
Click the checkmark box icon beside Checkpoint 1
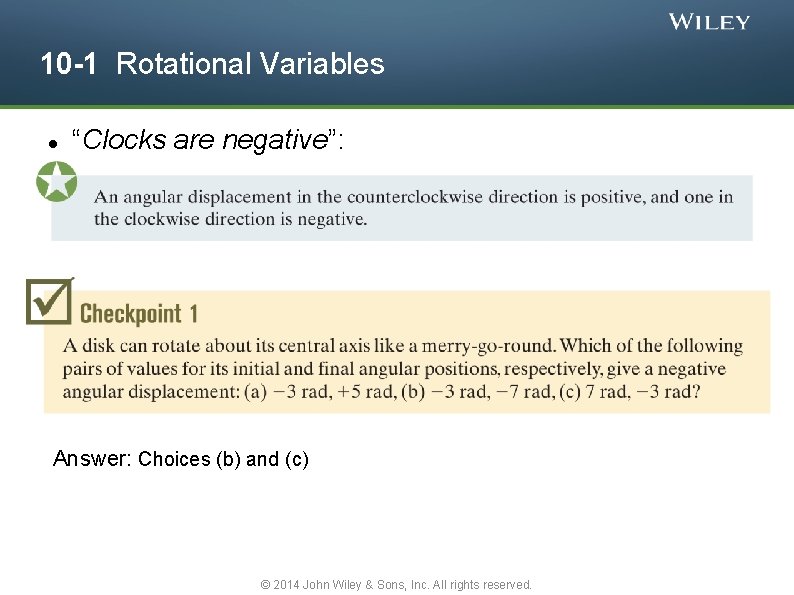tap(49, 300)
